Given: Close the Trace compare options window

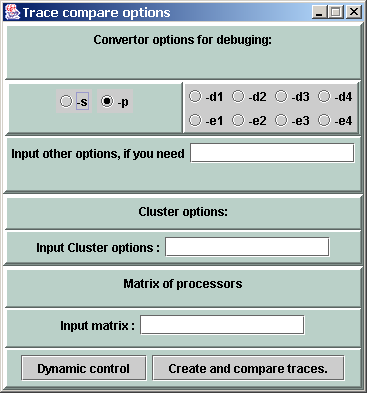Looking at the screenshot, I should [354, 12].
